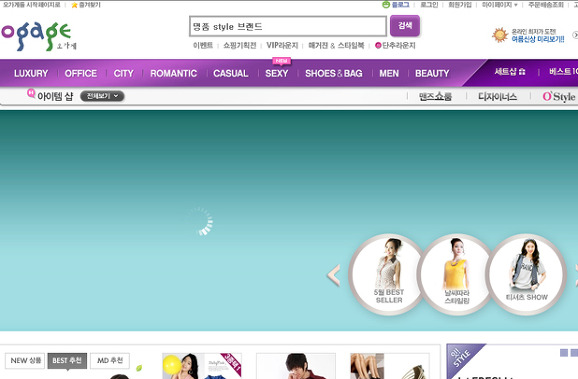The image size is (578, 379).
Task: Open the VIP라운지 link
Action: pos(282,45)
